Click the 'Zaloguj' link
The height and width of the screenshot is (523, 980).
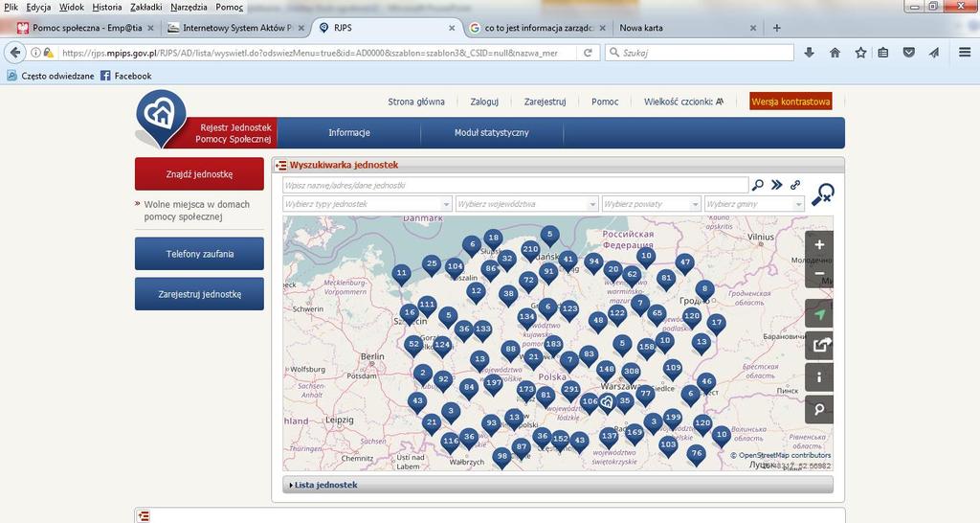tap(484, 102)
